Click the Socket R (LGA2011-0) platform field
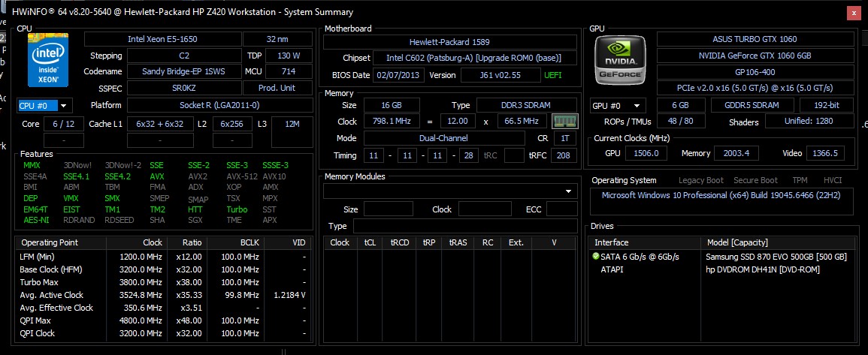Screen dimensions: 868x355 click(219, 105)
